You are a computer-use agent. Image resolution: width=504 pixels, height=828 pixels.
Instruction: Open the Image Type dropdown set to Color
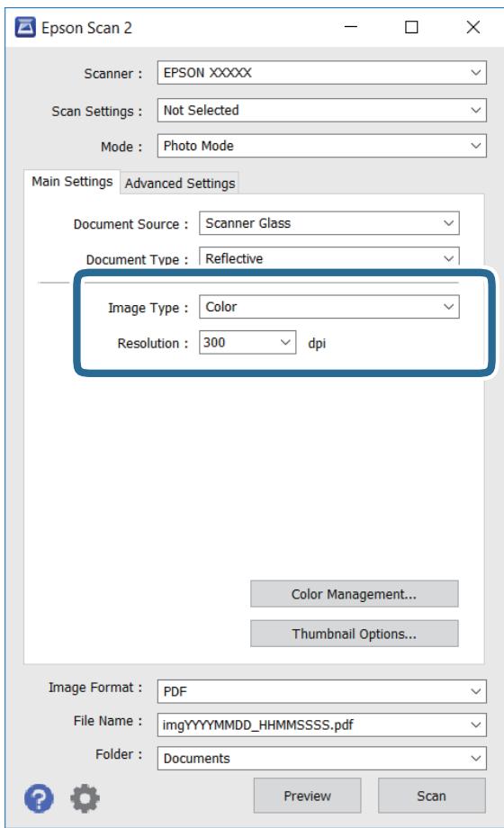(329, 307)
